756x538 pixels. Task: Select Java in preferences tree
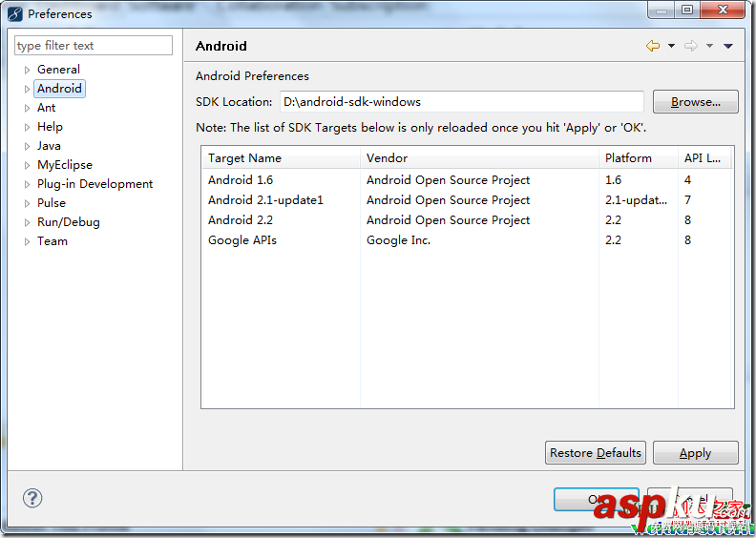49,145
